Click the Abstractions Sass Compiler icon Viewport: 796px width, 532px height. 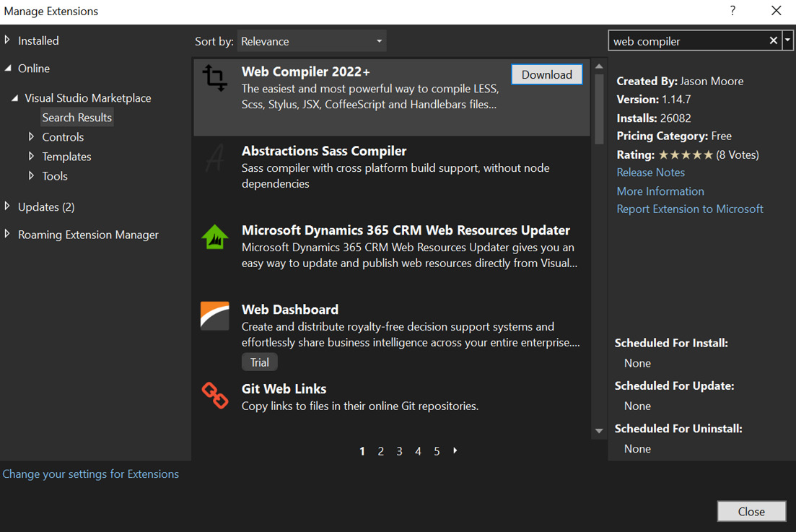coord(215,158)
